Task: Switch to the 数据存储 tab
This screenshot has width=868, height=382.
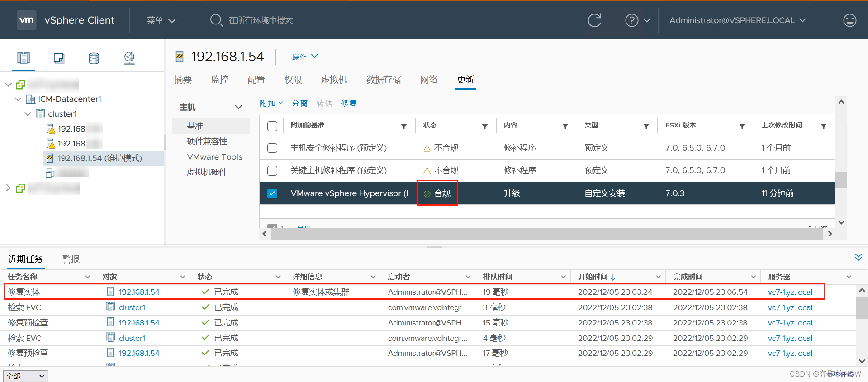Action: point(384,80)
